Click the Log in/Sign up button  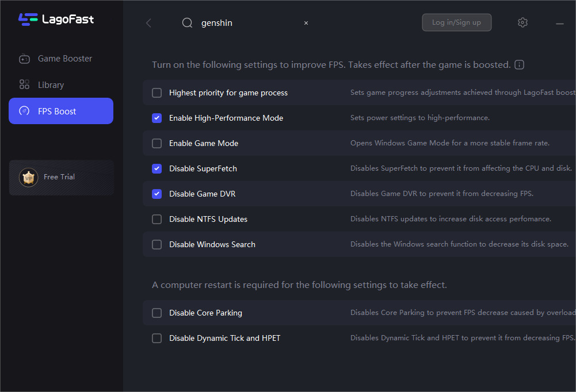coord(456,22)
